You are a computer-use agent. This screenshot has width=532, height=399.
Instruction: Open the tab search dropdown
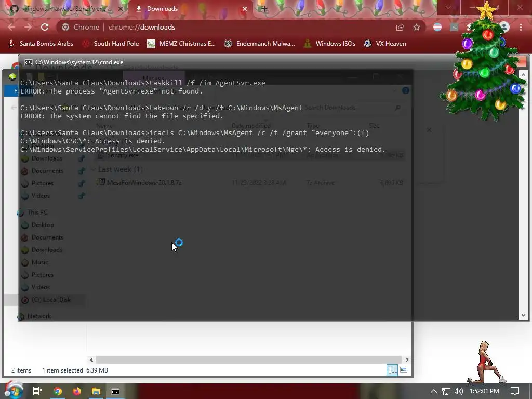(x=448, y=7)
